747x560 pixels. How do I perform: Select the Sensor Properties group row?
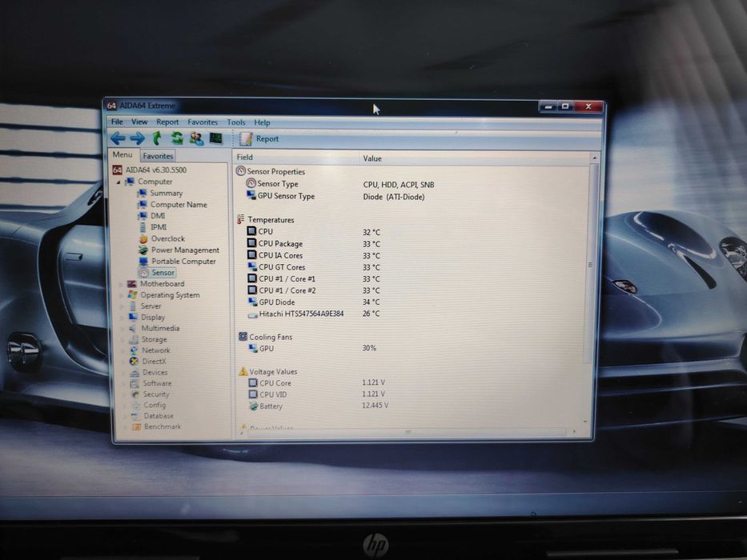[270, 171]
